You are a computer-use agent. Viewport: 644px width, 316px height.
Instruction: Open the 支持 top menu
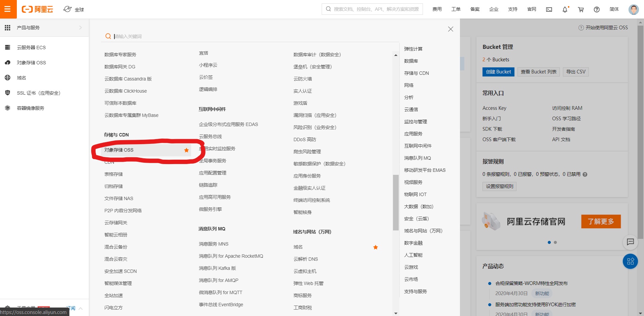(x=513, y=9)
